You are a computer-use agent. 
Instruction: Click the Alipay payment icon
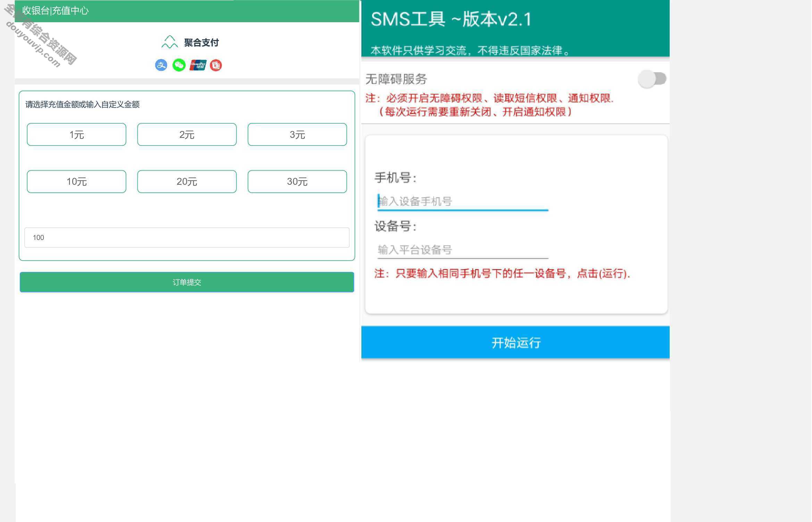point(161,65)
